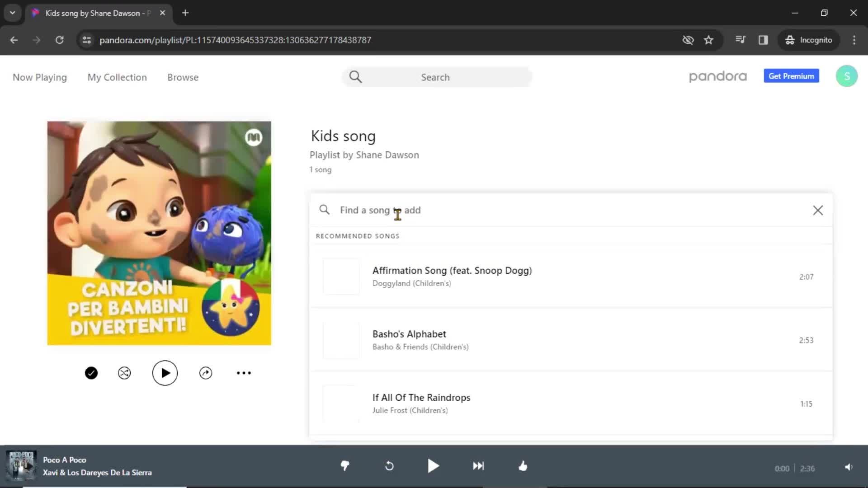Click the Basho's Alphabet thumbnail

341,340
